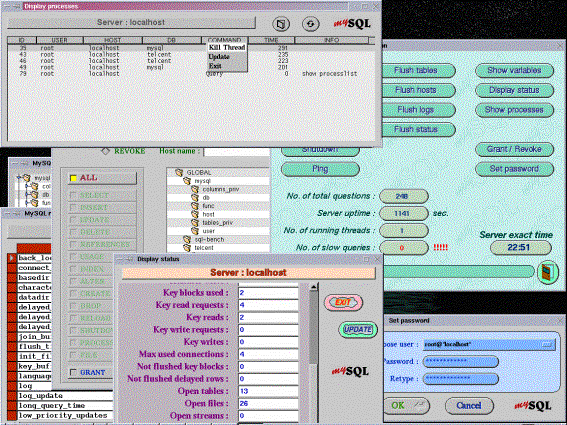Check the UPDATE privilege box
This screenshot has height=425, width=567.
(73, 220)
